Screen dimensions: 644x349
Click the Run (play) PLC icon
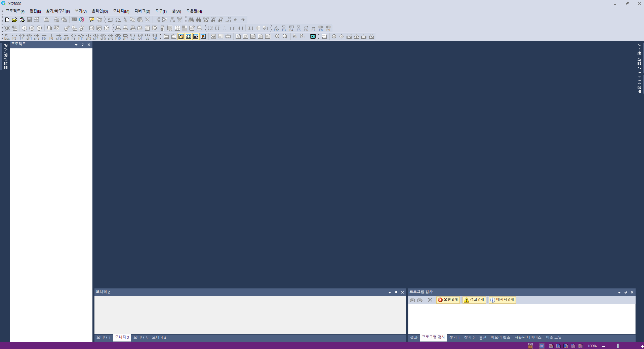24,28
